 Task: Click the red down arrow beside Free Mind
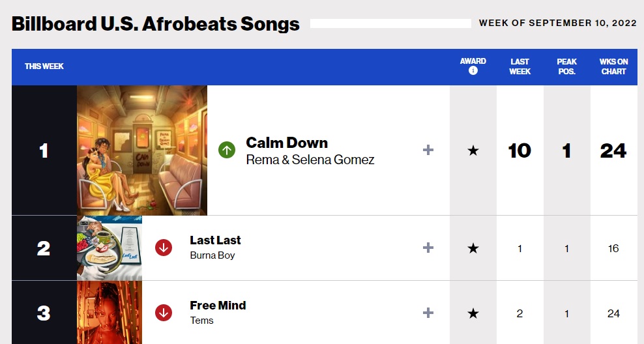click(164, 313)
